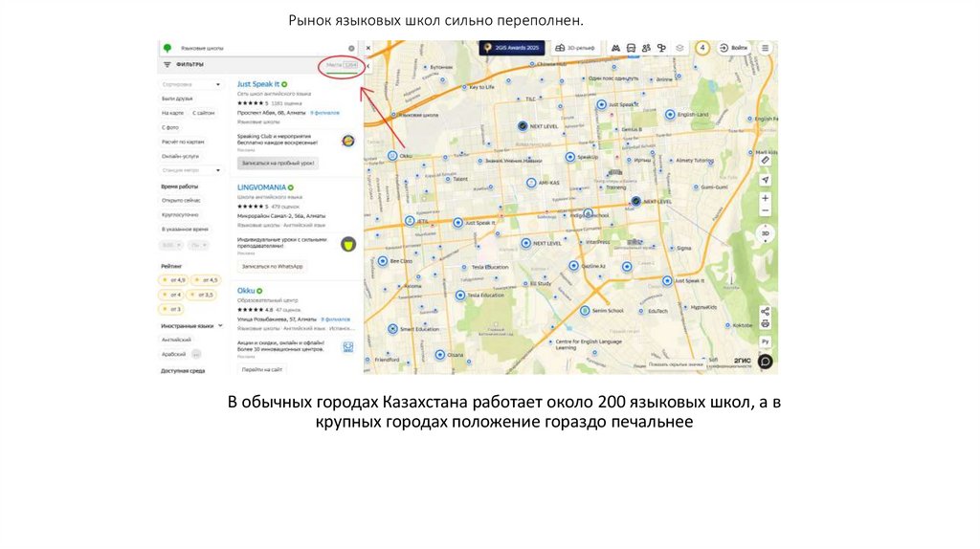980x549 pixels.
Task: Open the 2GIS Awards 2025 banner
Action: (x=512, y=48)
